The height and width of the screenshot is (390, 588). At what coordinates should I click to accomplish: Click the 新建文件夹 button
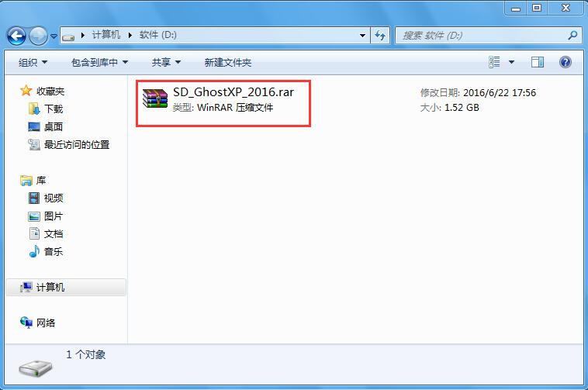point(227,63)
